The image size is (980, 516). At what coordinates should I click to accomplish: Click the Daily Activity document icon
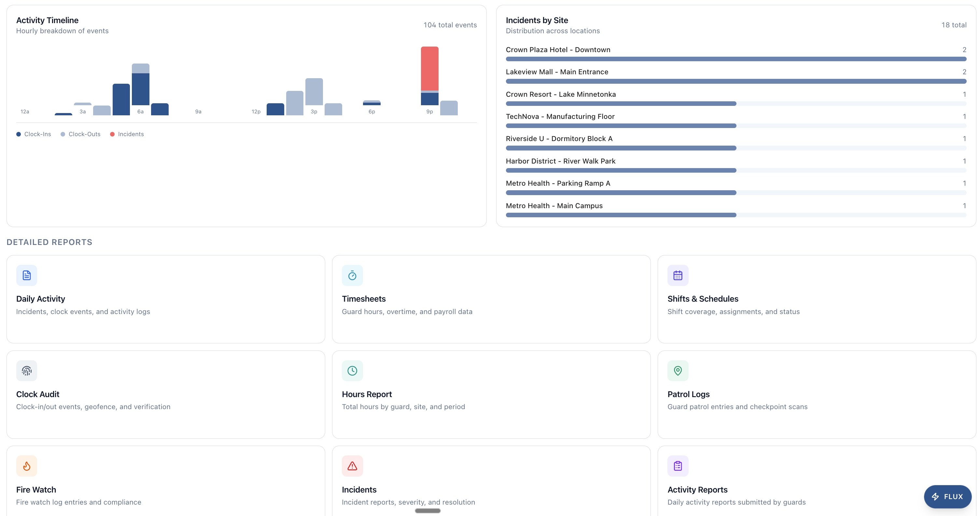(x=27, y=275)
